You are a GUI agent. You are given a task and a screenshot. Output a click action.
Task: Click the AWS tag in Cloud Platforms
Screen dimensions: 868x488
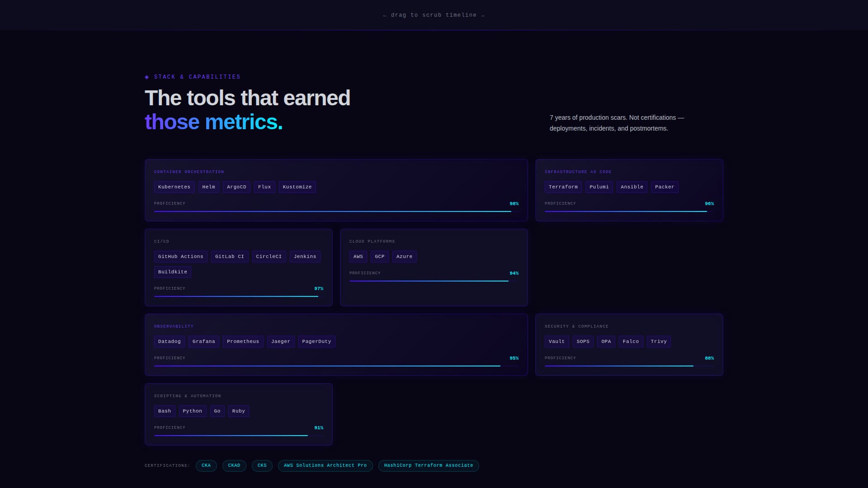(358, 257)
